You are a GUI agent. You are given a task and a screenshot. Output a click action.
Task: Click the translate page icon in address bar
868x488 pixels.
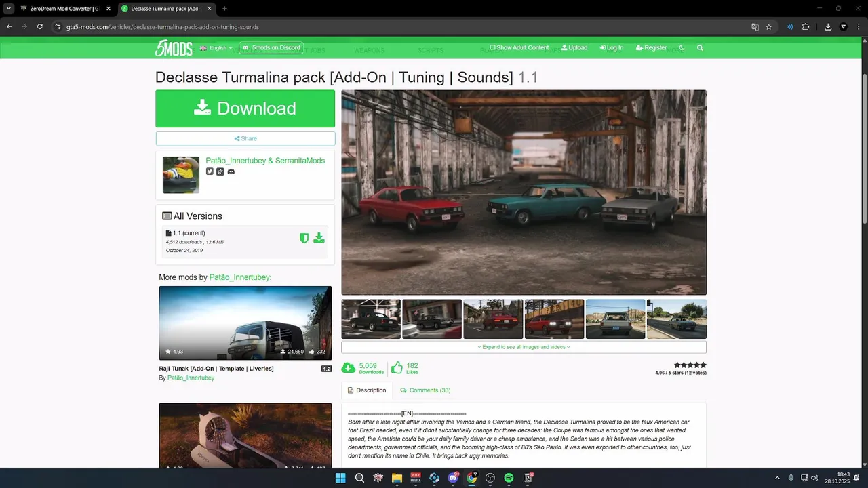tap(755, 27)
